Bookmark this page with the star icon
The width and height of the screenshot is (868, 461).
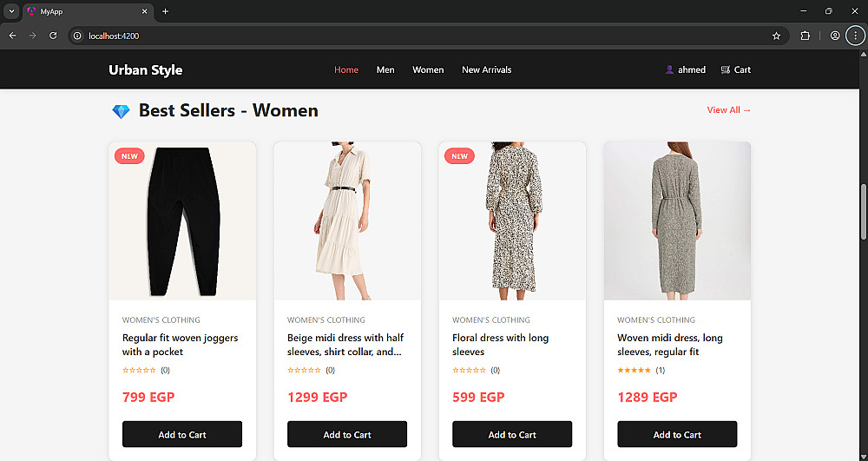point(776,36)
